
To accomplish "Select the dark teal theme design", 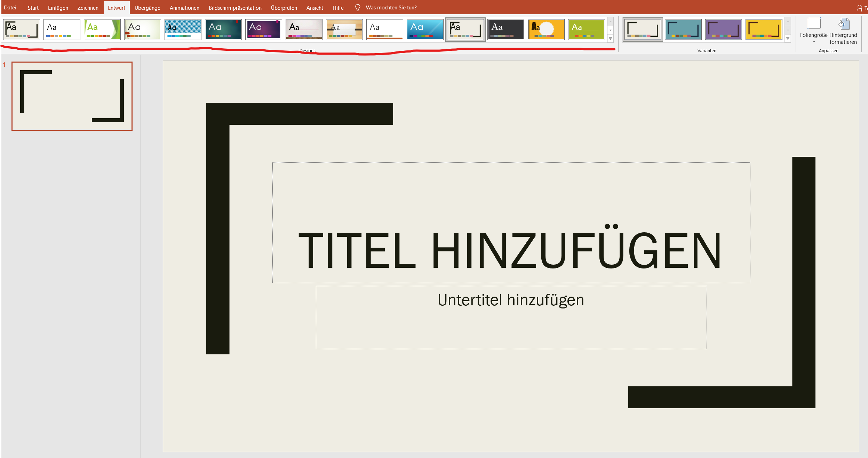I will point(223,29).
